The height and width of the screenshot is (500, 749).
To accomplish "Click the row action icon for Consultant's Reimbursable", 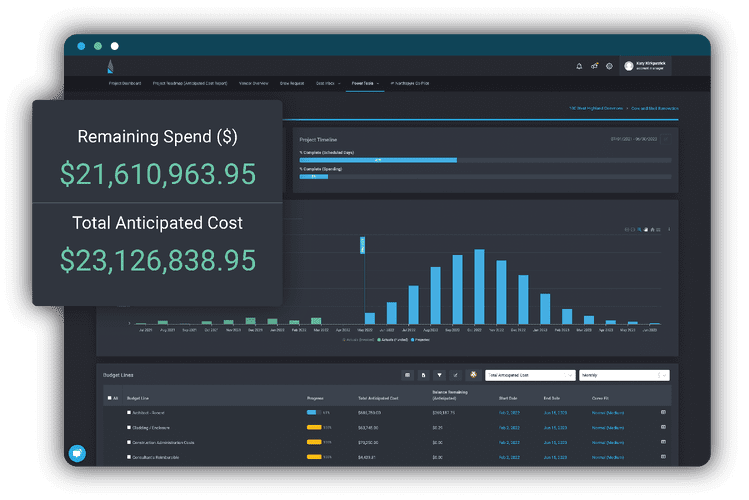I will click(663, 457).
